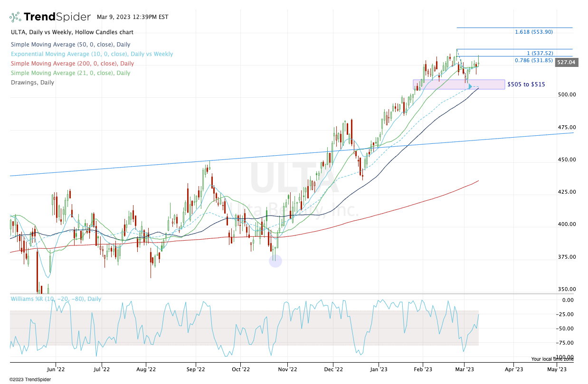Click the Mar 9, 2023 12:39PM EST timestamp
The width and height of the screenshot is (588, 384).
coord(133,17)
